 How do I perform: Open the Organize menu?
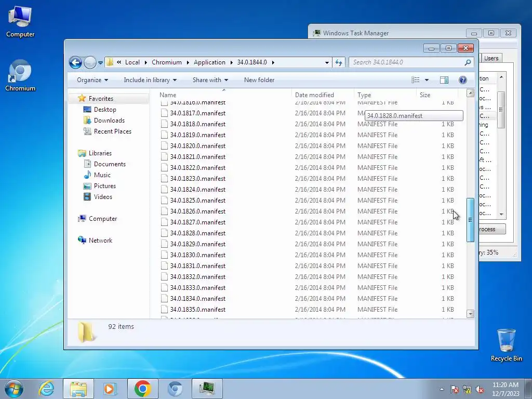click(x=92, y=80)
